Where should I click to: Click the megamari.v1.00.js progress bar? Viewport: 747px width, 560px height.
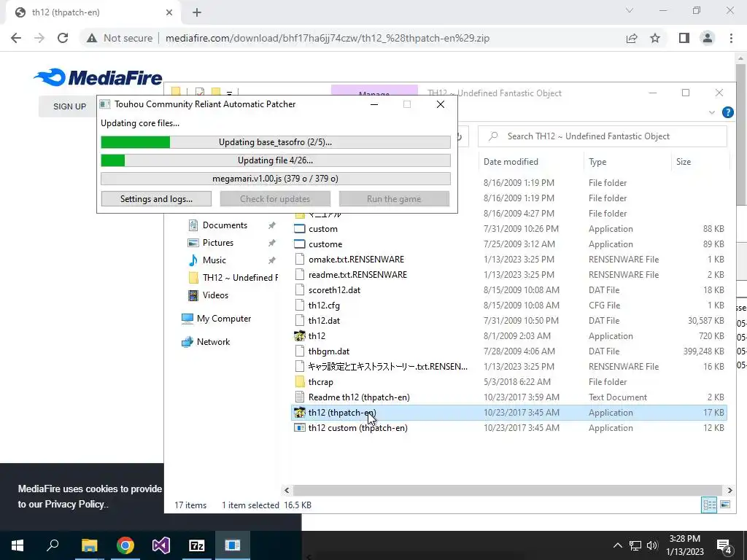[x=275, y=179]
